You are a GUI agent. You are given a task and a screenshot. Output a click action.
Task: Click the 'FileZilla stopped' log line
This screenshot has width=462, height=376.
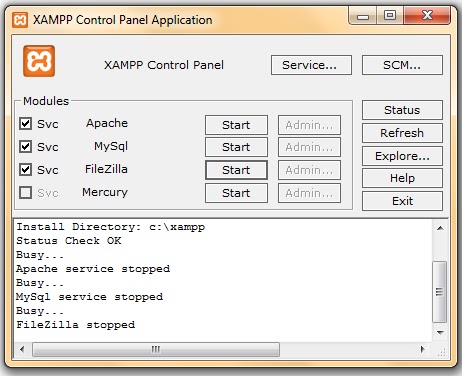76,325
